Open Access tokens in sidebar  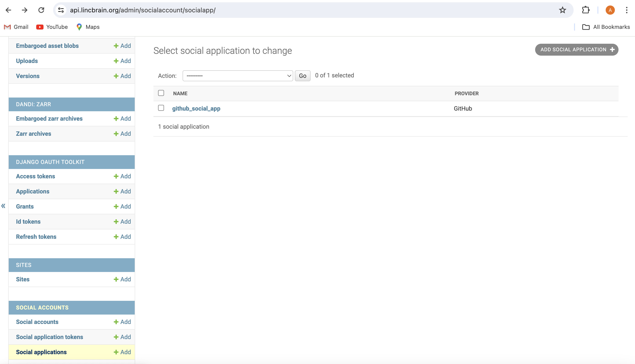pos(36,176)
